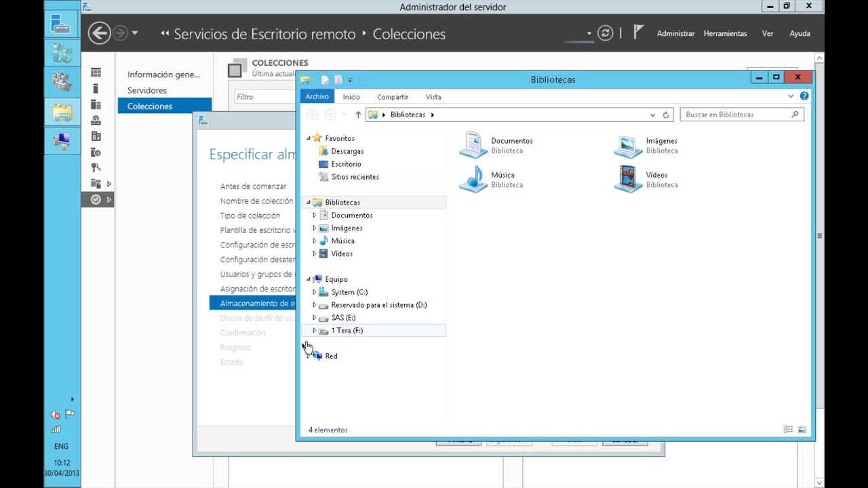868x488 pixels.
Task: Open the Inicio ribbon tab
Action: pos(351,97)
